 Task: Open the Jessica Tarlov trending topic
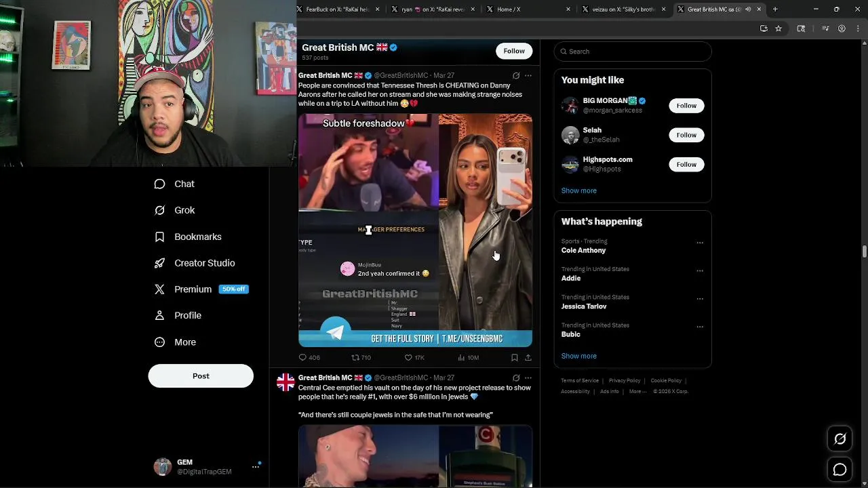[584, 306]
